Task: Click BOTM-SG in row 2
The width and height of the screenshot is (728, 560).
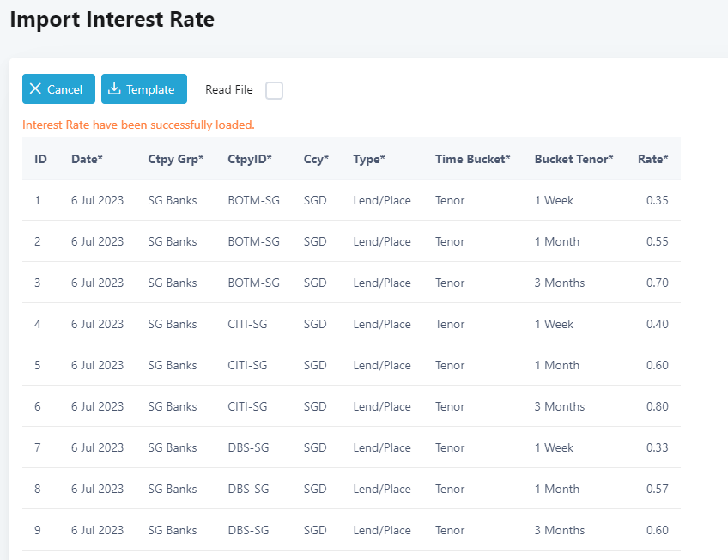Action: (253, 241)
